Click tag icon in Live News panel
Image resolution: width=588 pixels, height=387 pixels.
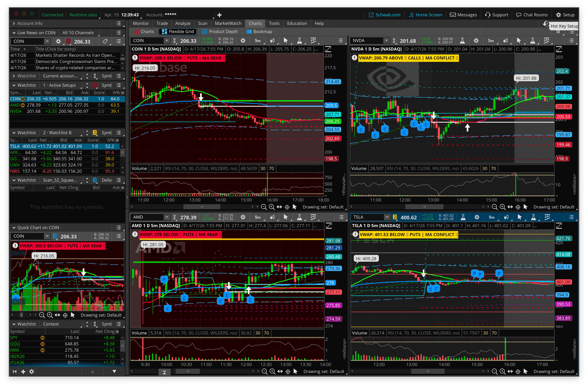(x=105, y=41)
